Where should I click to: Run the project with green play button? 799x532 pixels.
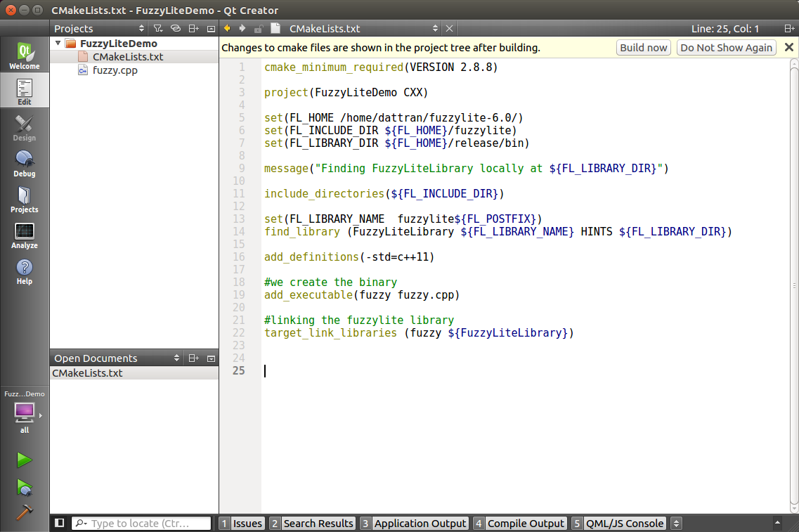point(24,460)
